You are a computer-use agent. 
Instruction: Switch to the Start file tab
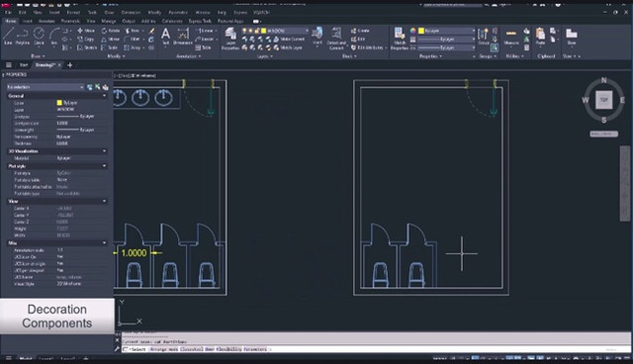click(24, 65)
